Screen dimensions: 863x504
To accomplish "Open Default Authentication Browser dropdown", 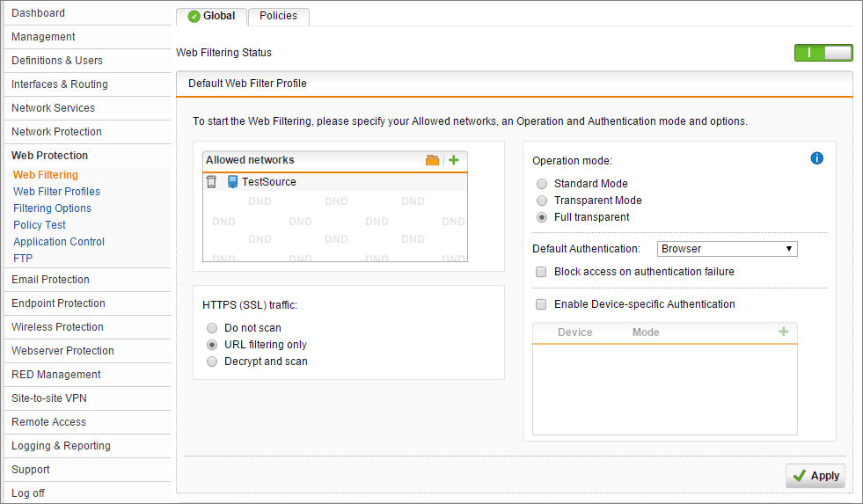I will (x=727, y=249).
